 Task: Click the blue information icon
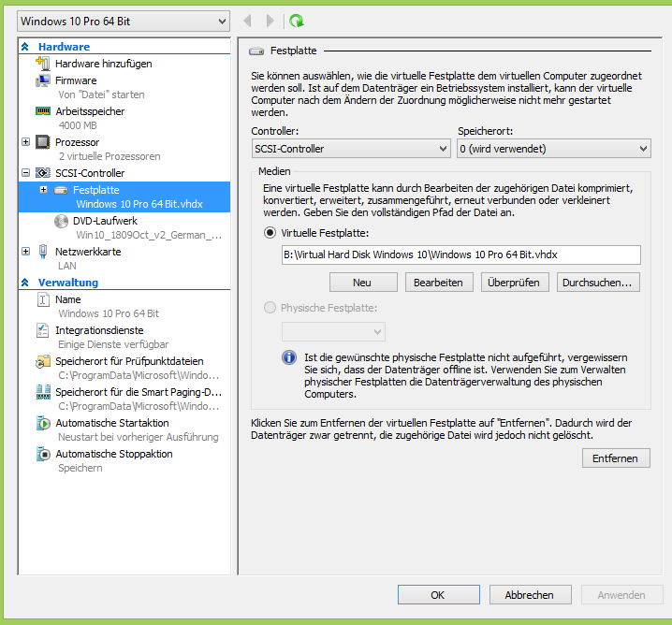[x=289, y=357]
